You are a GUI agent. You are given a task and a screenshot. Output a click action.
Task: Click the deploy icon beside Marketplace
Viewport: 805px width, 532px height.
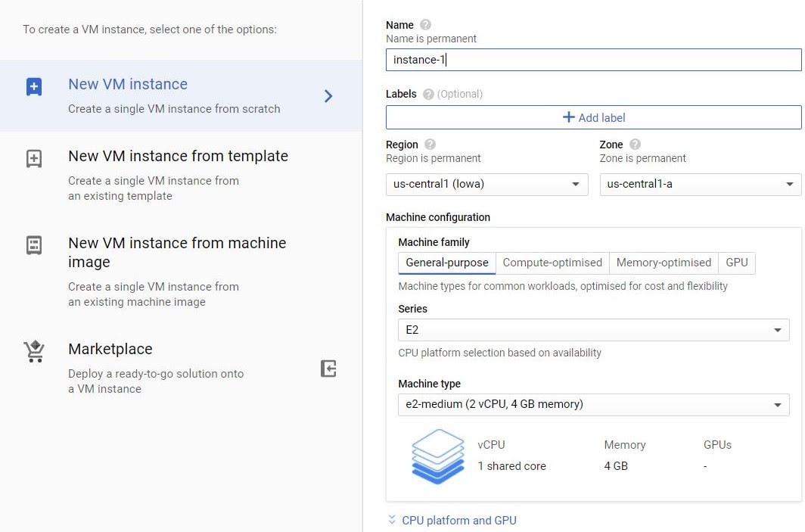tap(328, 368)
